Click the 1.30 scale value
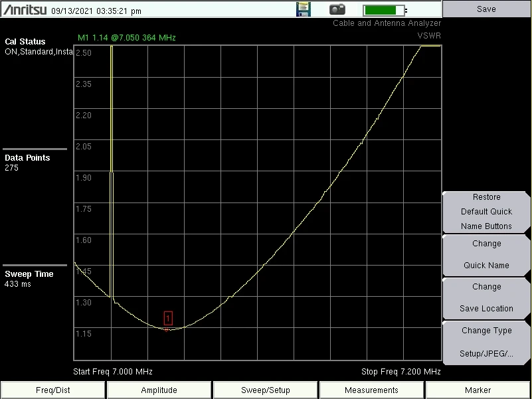This screenshot has width=532, height=399. (84, 303)
